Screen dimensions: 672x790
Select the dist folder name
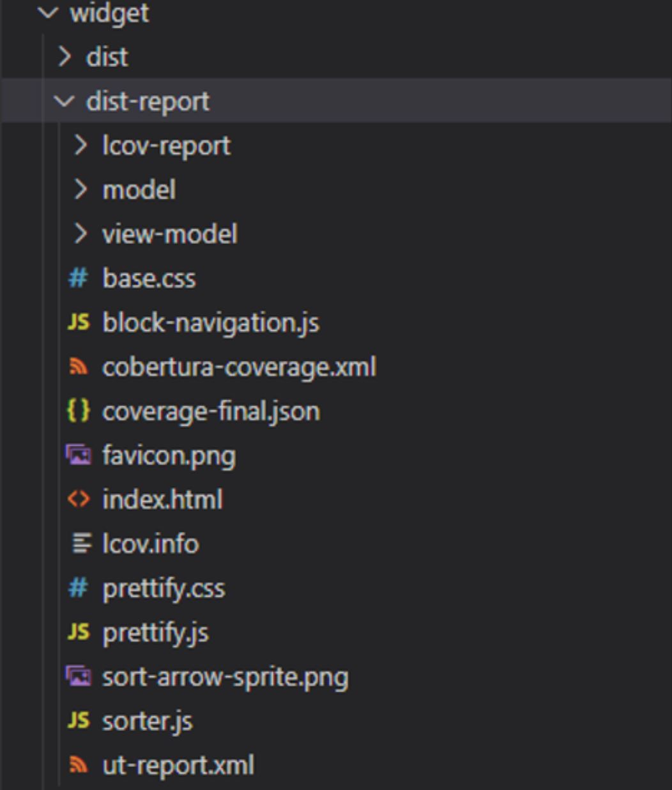107,57
